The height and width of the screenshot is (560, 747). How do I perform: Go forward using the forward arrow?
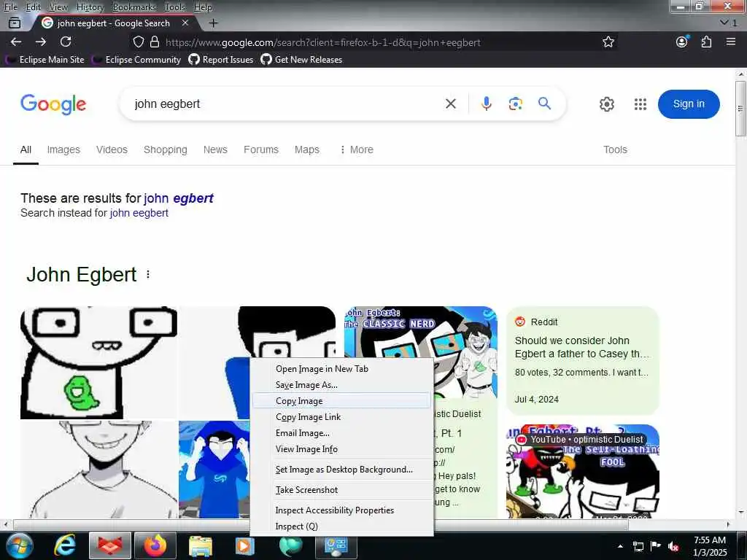41,42
